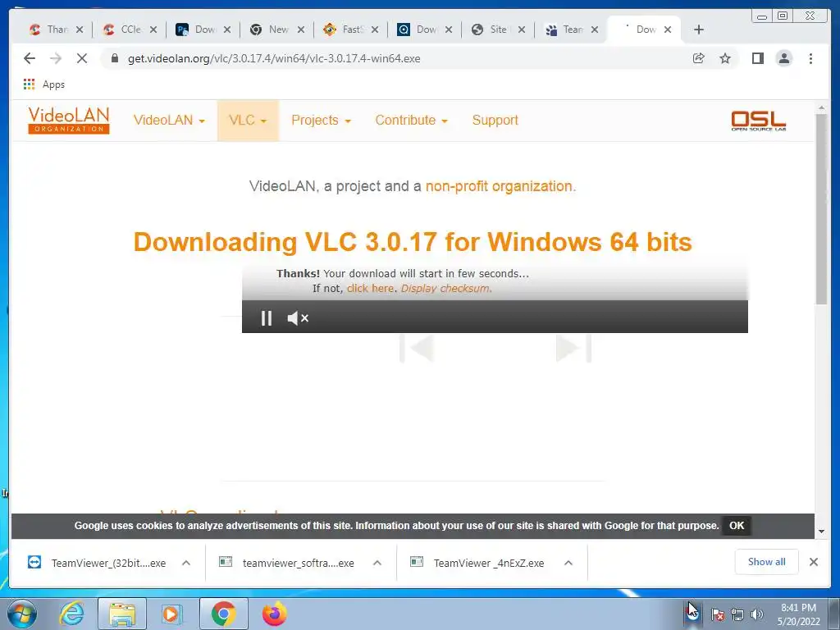840x630 pixels.
Task: Go to the previous slide arrow
Action: click(417, 348)
